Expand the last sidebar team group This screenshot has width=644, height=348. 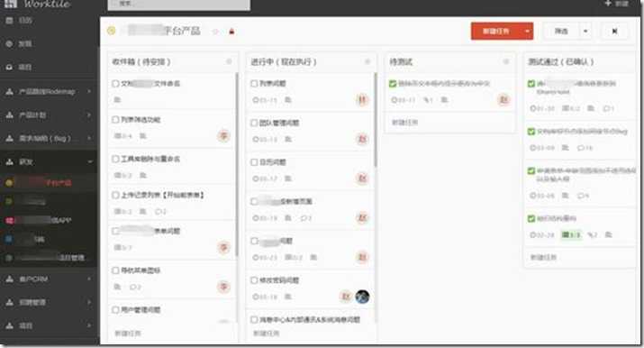(89, 325)
